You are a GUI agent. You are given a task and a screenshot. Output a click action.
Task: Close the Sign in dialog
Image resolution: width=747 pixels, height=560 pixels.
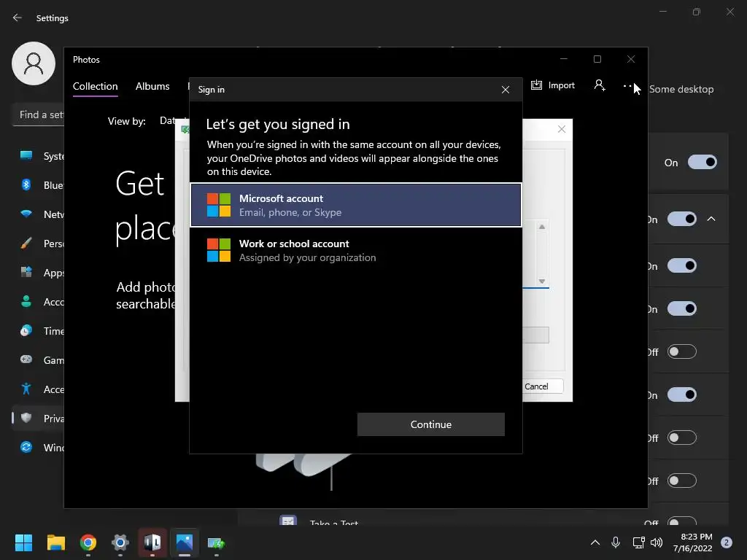pos(506,90)
